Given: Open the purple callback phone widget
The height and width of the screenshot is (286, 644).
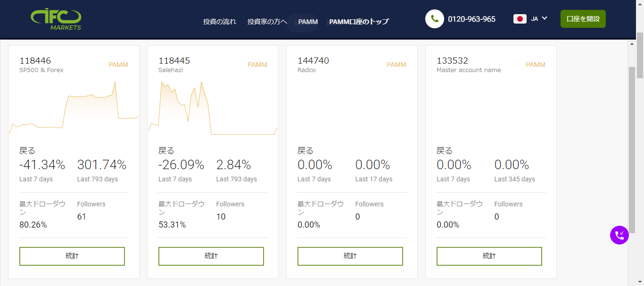Looking at the screenshot, I should pyautogui.click(x=619, y=235).
